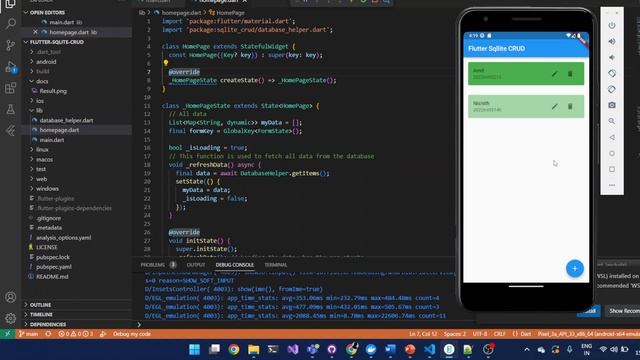Open the Search view in the activity bar
640x360 pixels.
pos(10,24)
